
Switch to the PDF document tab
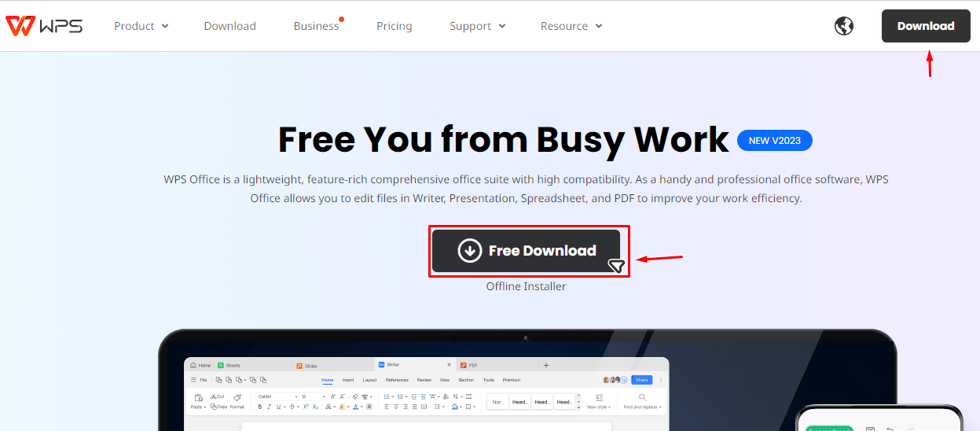[x=469, y=365]
